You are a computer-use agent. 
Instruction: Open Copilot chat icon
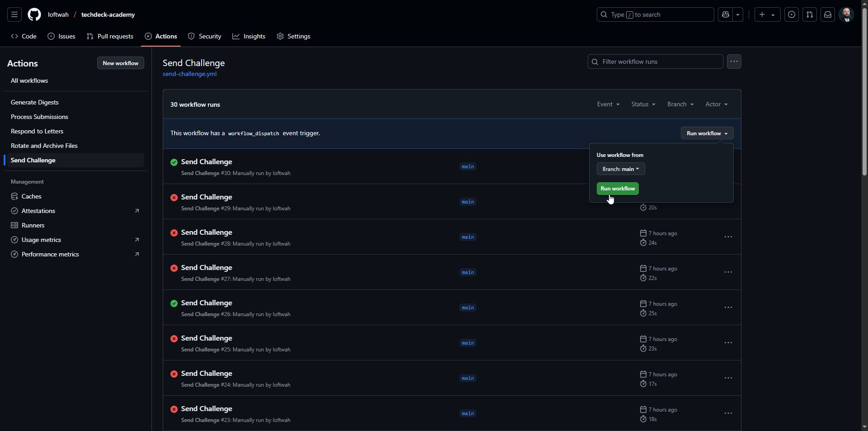coord(726,14)
